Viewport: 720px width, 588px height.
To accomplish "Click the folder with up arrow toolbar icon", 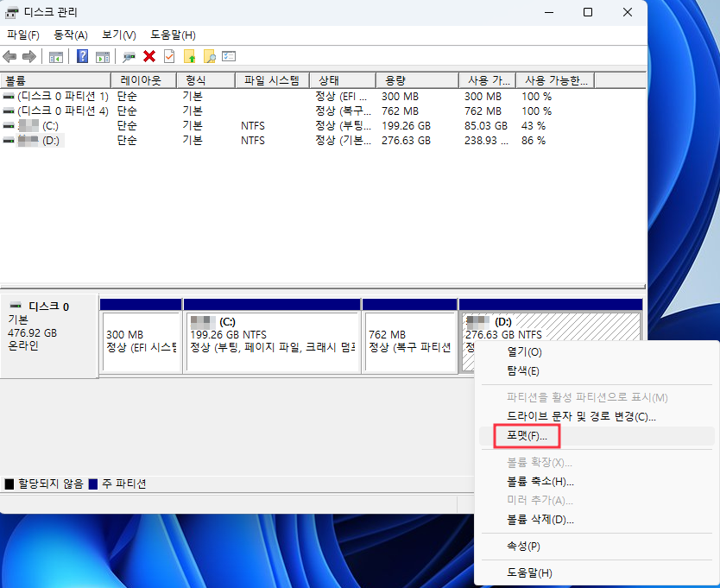I will 190,56.
